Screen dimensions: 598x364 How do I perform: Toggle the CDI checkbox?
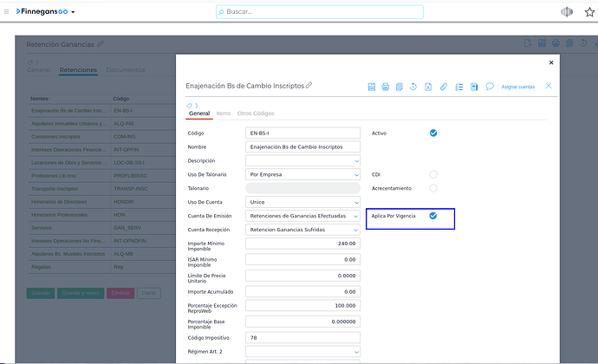coord(433,174)
